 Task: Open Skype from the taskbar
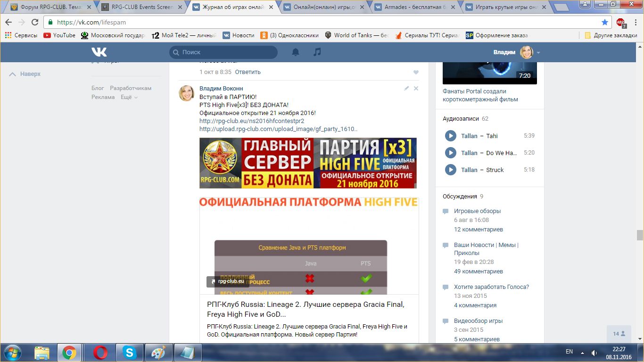(x=129, y=353)
